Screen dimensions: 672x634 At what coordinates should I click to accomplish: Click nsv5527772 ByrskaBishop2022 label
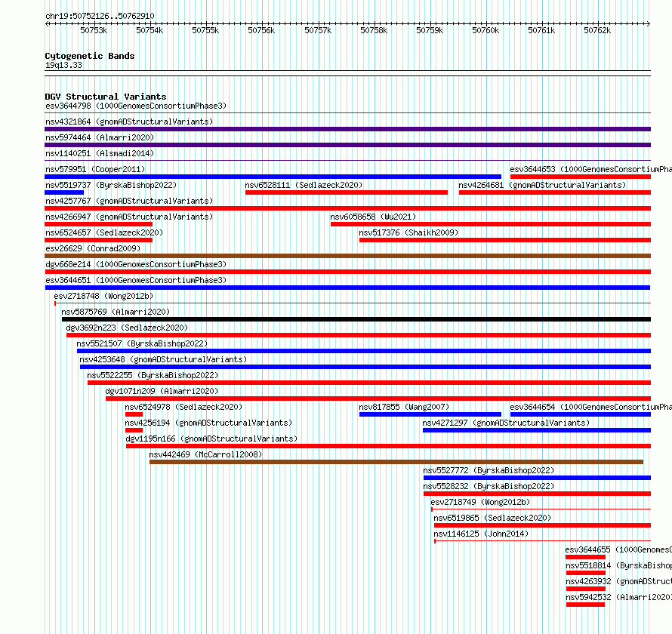point(489,470)
